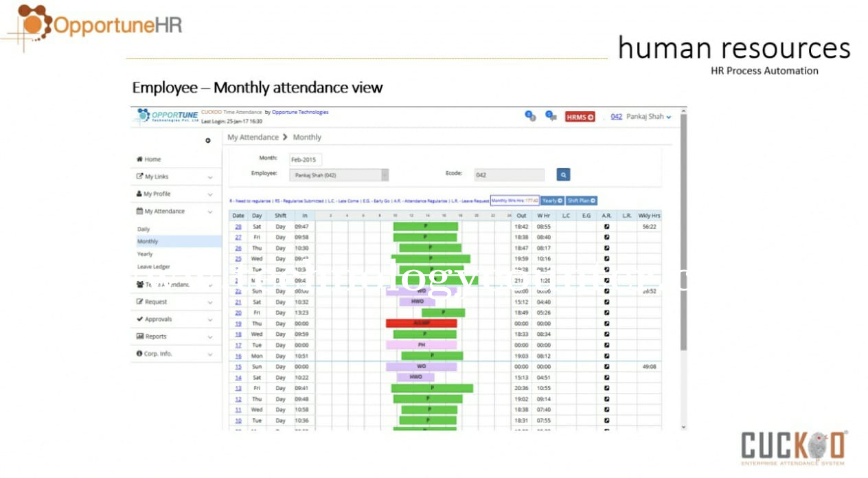
Task: Click the blue search magnifier button
Action: (x=563, y=175)
